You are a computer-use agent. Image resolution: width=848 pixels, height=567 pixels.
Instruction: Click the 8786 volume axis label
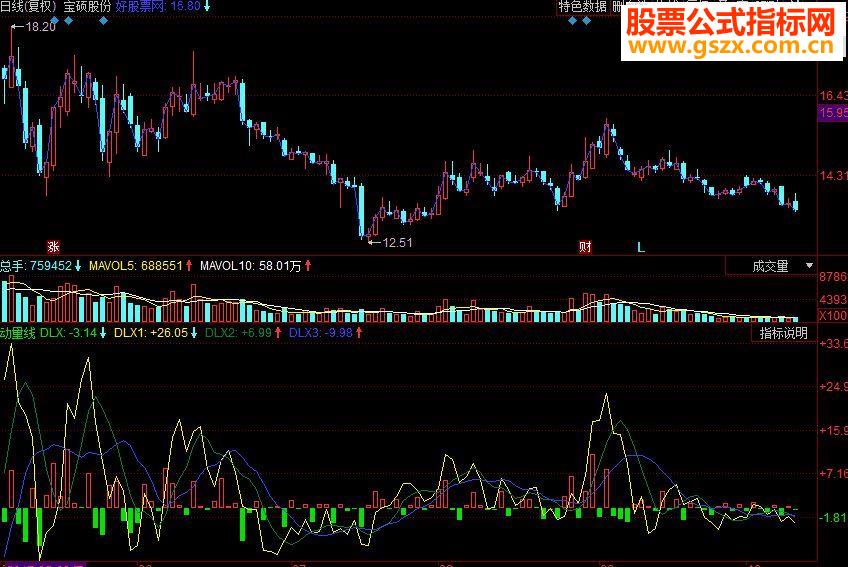coord(833,277)
